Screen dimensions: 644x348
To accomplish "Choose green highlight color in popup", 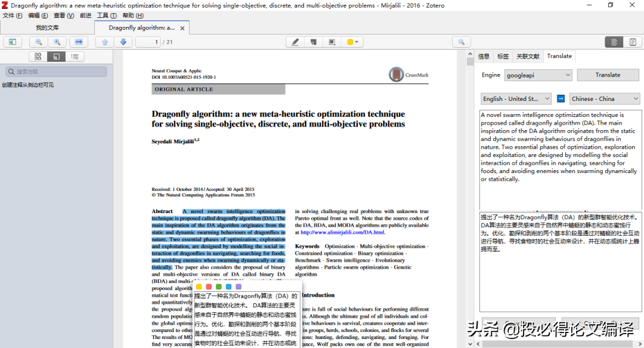I will (x=218, y=287).
